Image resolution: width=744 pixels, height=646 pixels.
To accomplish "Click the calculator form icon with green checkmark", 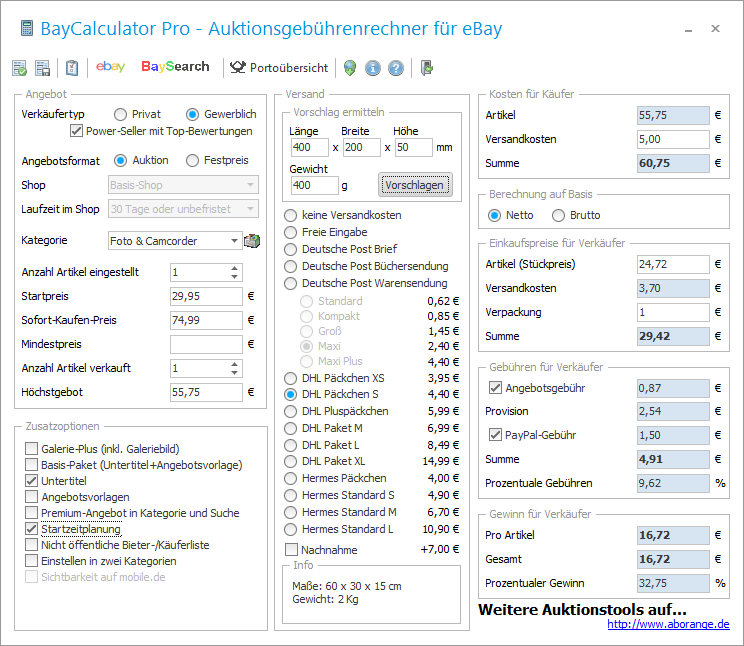I will click(19, 68).
